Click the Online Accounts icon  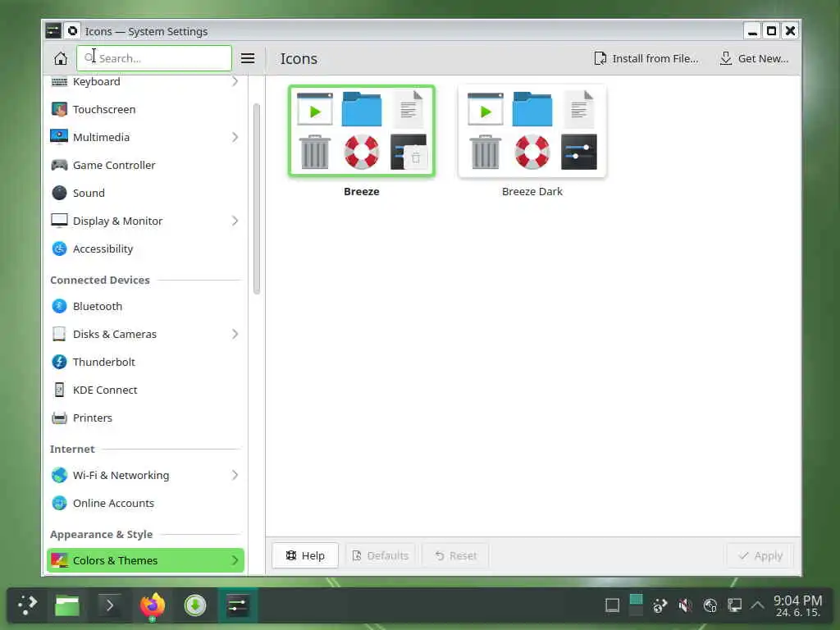pyautogui.click(x=59, y=503)
